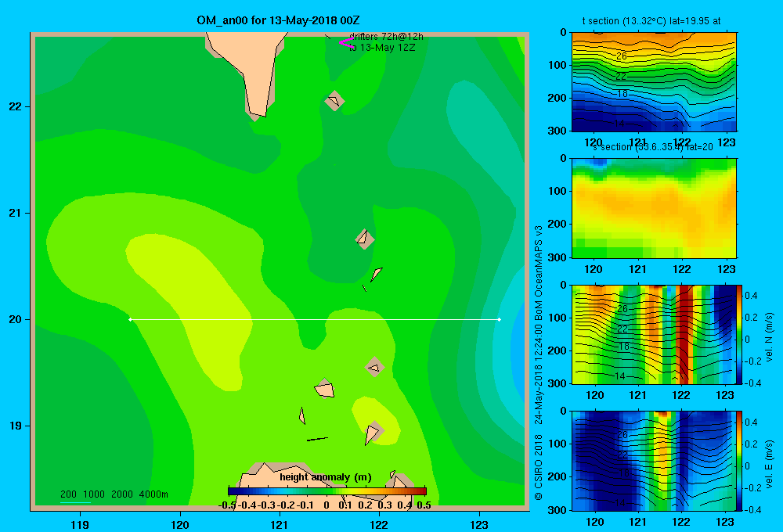Click latitude tick label 20 on main map

(16, 319)
